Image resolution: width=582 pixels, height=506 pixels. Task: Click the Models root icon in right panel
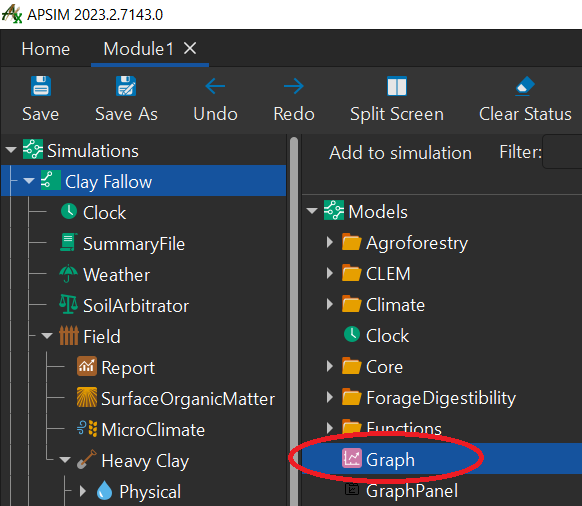(x=334, y=210)
